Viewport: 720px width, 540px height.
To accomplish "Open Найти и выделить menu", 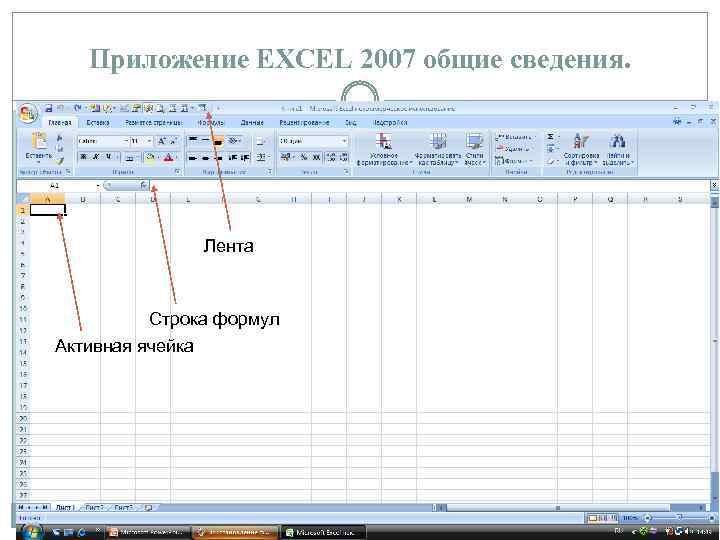I will pyautogui.click(x=618, y=149).
